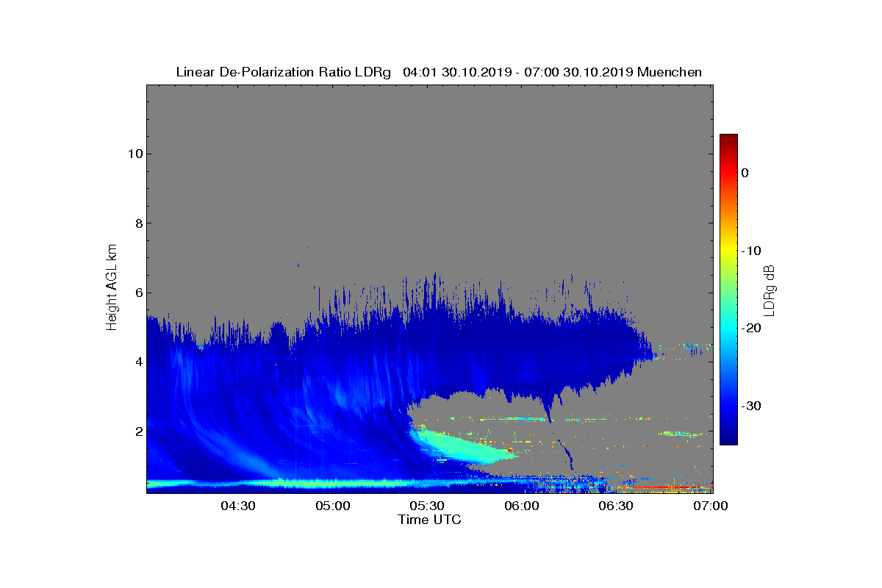882x588 pixels.
Task: Click the '05:30' time tick label
Action: point(427,506)
